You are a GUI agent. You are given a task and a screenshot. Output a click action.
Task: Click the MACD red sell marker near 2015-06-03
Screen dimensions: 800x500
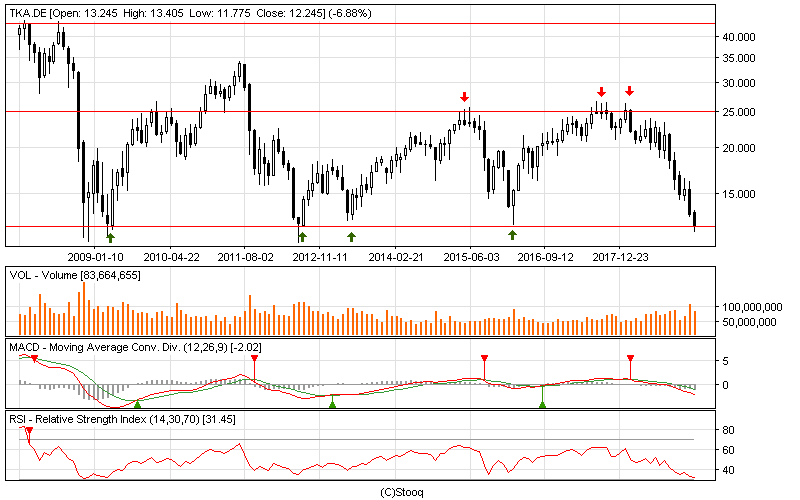click(485, 359)
